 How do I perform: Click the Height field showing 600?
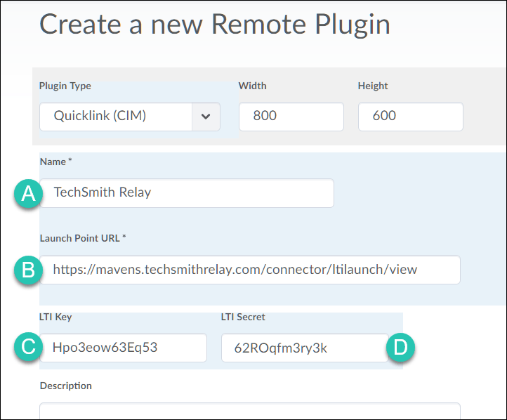click(410, 117)
